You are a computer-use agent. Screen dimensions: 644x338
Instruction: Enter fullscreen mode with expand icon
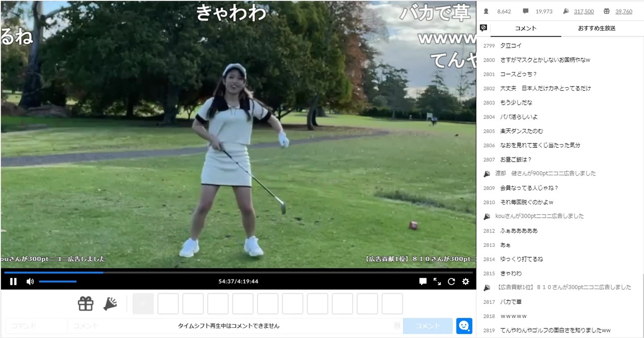(437, 282)
